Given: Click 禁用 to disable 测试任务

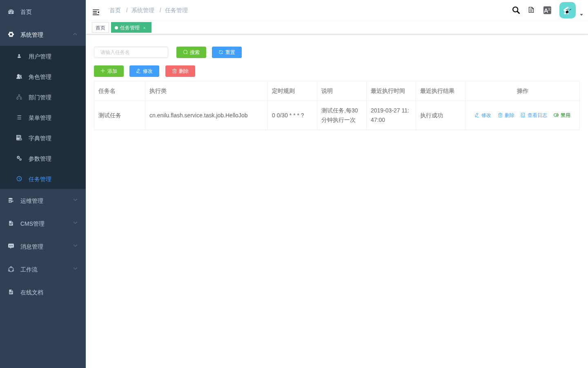Looking at the screenshot, I should [x=562, y=115].
